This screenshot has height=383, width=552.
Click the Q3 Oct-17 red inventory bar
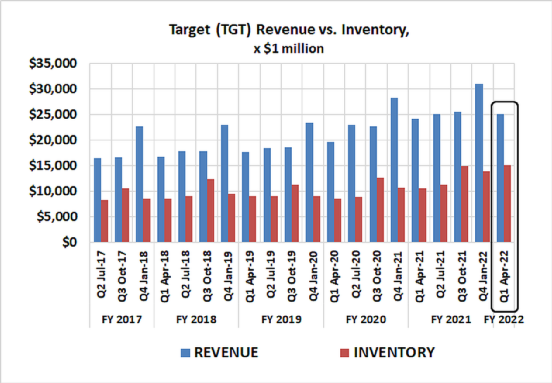(126, 215)
